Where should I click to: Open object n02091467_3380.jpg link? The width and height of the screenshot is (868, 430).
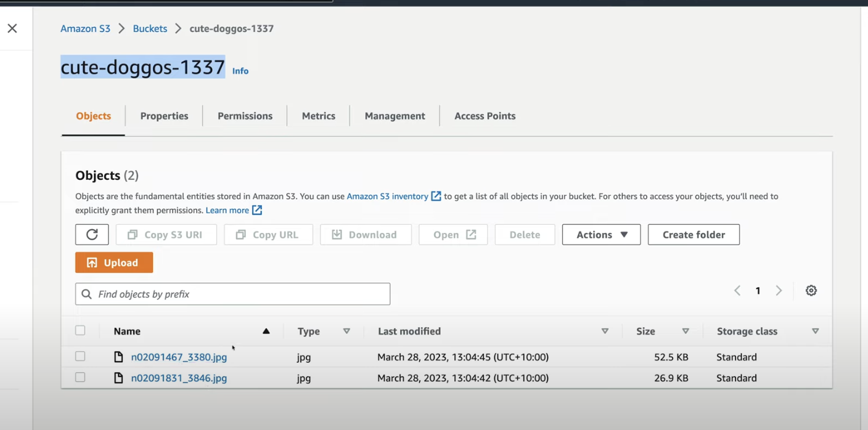pyautogui.click(x=179, y=357)
